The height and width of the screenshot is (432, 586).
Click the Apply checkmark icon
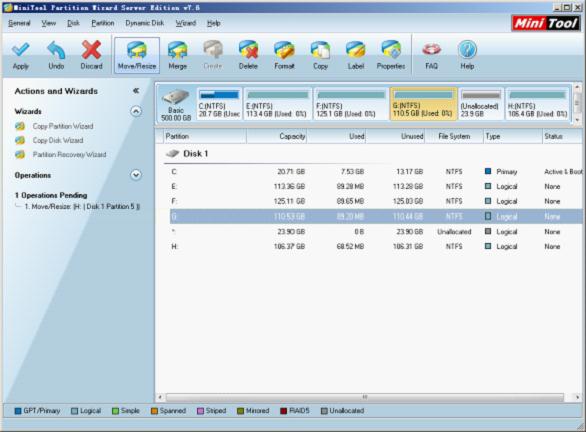coord(21,50)
